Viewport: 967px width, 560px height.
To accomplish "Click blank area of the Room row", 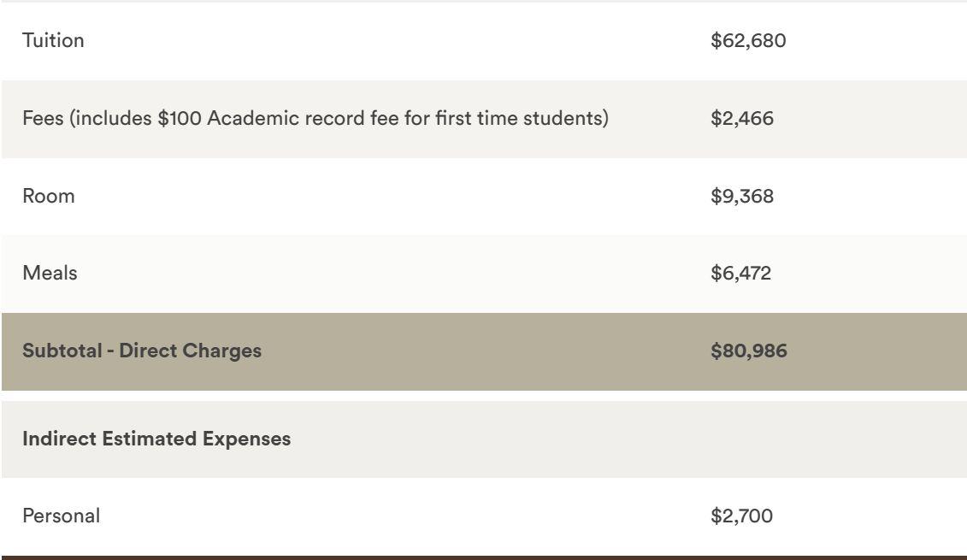I will 395,196.
